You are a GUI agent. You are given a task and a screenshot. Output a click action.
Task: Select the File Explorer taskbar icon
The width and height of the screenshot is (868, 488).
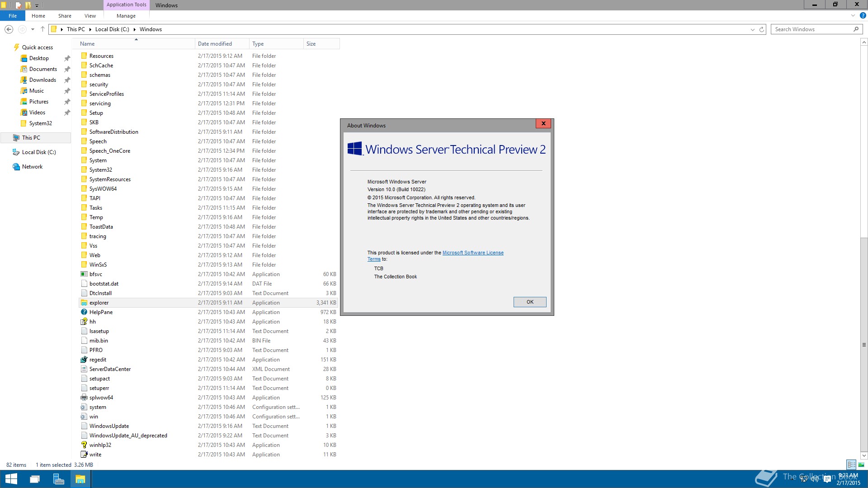80,479
